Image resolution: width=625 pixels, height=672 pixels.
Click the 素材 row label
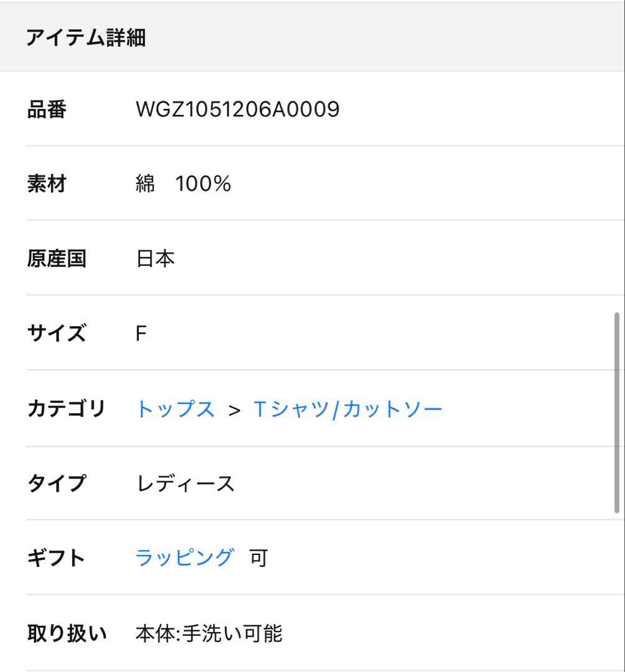click(47, 184)
